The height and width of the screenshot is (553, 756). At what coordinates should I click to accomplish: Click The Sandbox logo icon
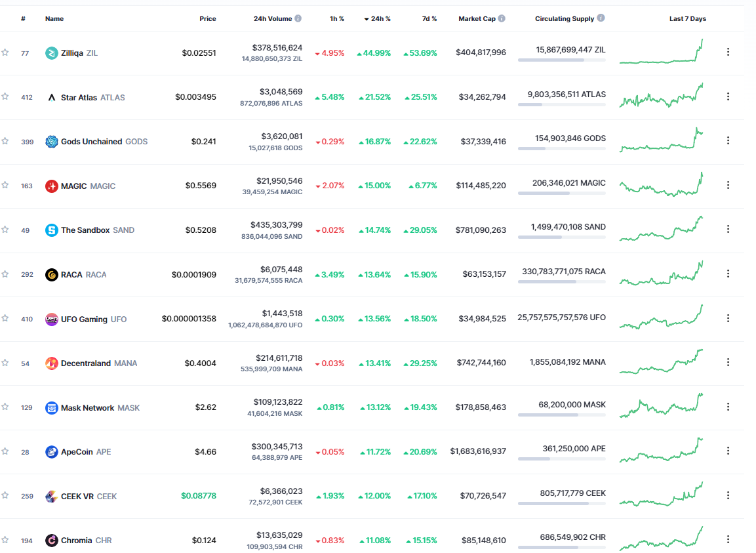click(51, 230)
